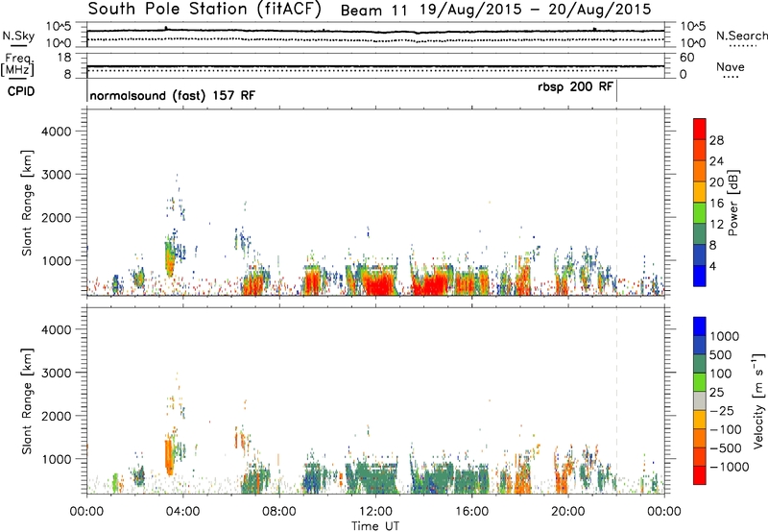Pick the gray -25 to 25 Velocity swatch
This screenshot has width=768, height=532.
point(700,400)
